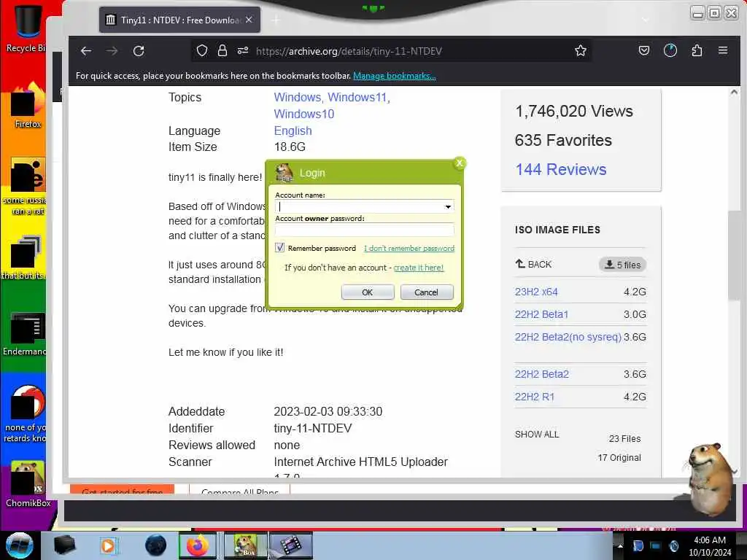Confirm login with OK button
This screenshot has width=747, height=560.
368,292
